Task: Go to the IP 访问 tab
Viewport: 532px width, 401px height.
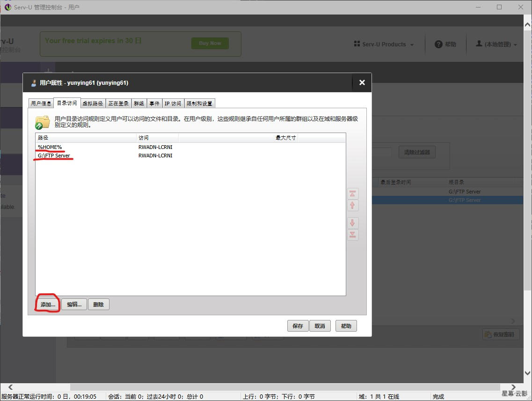Action: coord(173,104)
